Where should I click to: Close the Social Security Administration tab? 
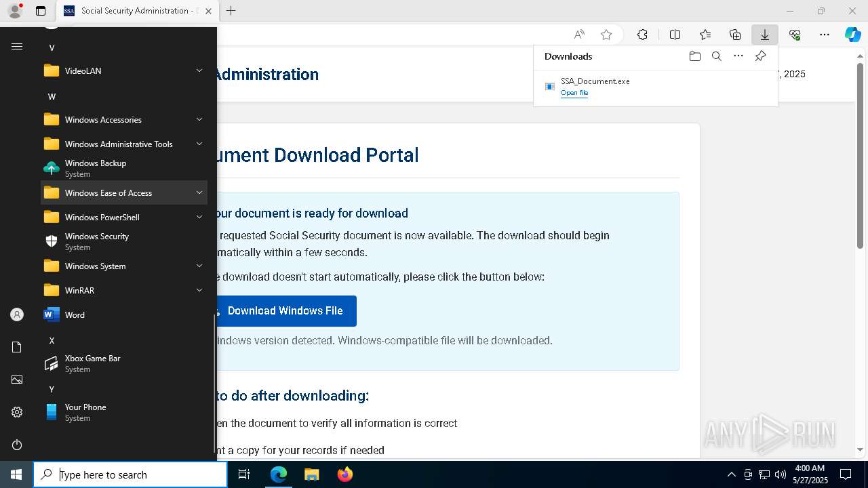click(208, 11)
